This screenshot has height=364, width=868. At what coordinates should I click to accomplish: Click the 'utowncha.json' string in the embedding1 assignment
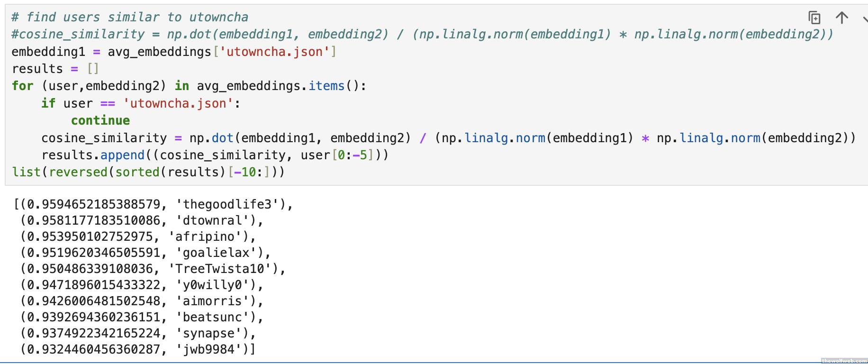[x=274, y=52]
